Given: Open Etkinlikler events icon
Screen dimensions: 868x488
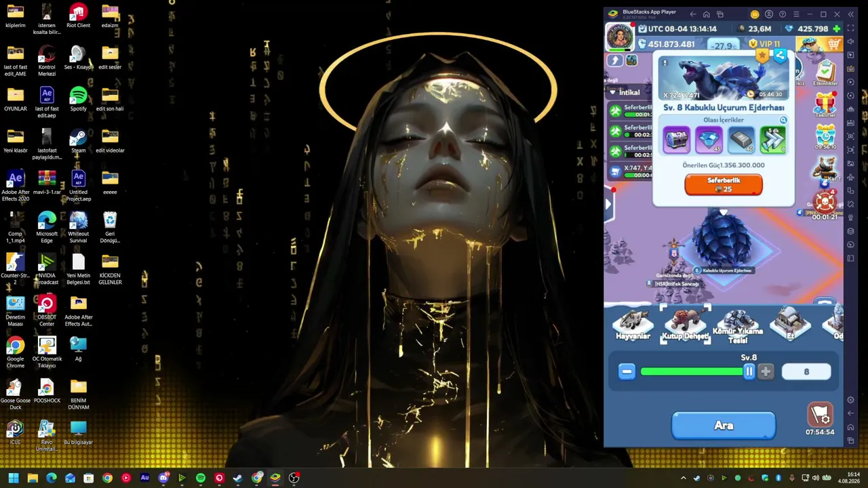Looking at the screenshot, I should (x=825, y=73).
